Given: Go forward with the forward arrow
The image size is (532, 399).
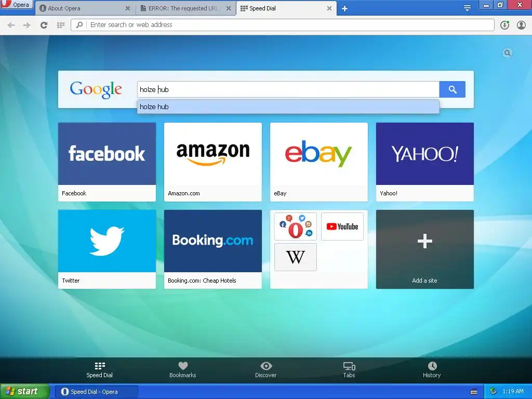Looking at the screenshot, I should point(27,25).
